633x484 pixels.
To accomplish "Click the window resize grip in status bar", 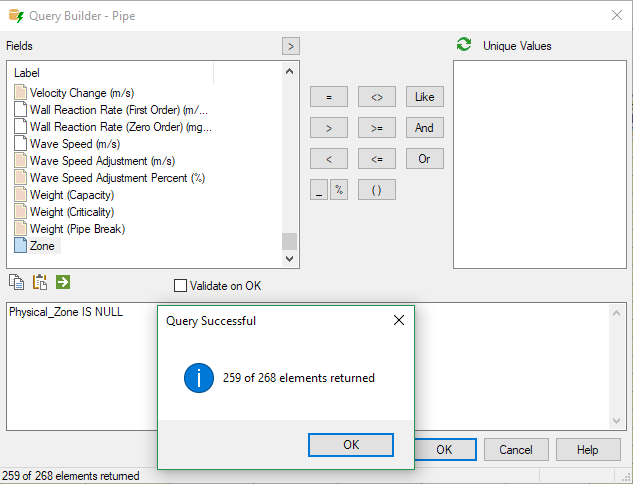I will pyautogui.click(x=627, y=477).
